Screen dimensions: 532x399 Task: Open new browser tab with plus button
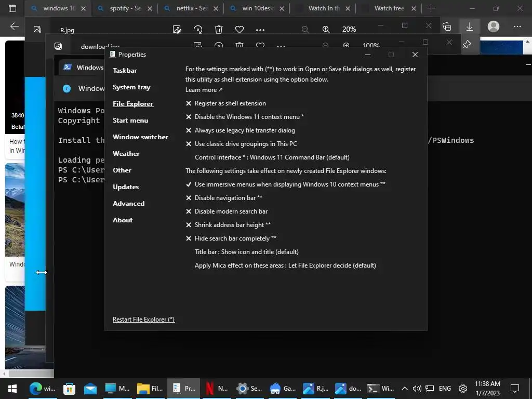click(431, 8)
